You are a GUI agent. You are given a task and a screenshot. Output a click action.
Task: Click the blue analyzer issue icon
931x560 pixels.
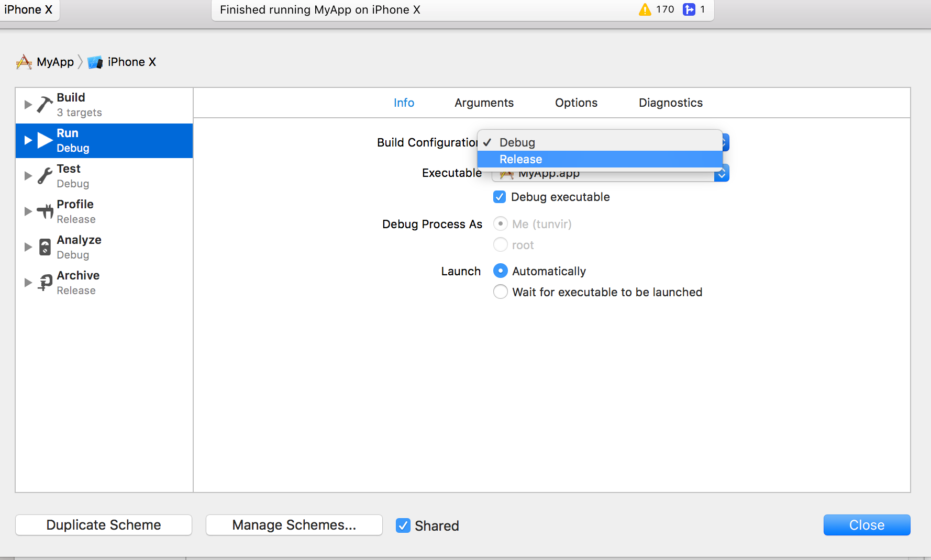tap(689, 9)
